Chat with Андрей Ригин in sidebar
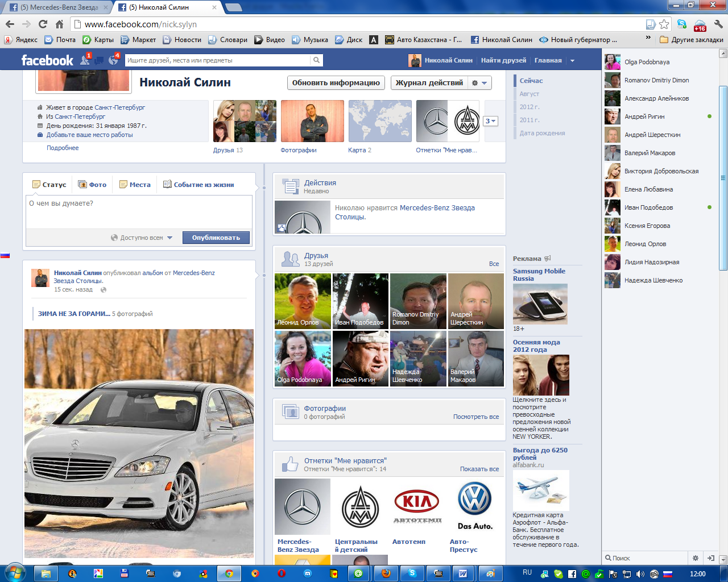The image size is (728, 582). (x=658, y=117)
